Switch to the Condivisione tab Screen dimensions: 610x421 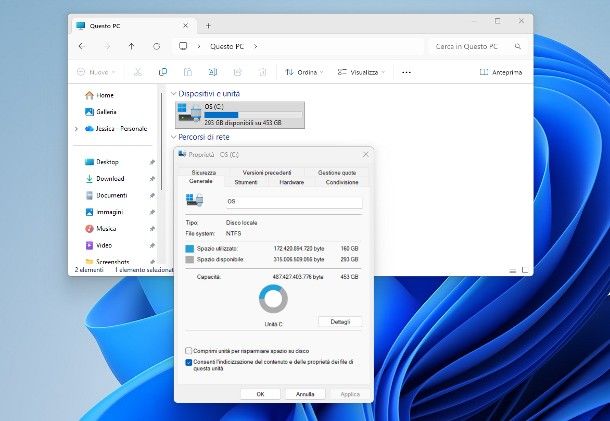[342, 182]
